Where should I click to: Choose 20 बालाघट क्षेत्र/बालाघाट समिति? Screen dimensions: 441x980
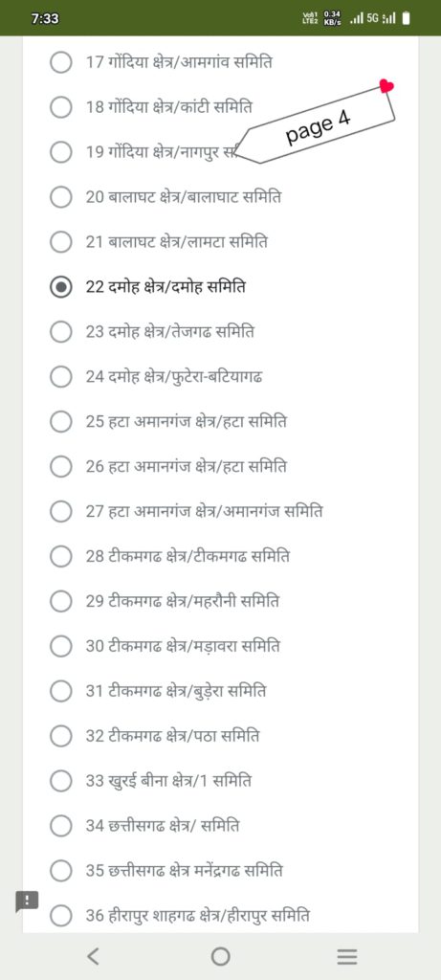point(60,197)
